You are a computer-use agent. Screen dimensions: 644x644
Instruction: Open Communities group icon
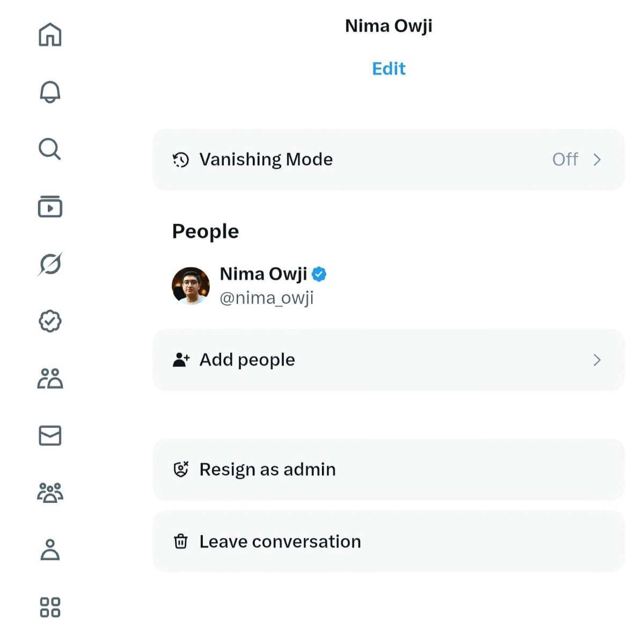click(50, 493)
